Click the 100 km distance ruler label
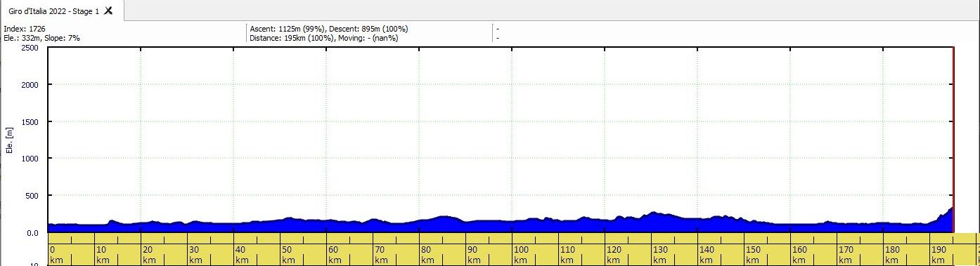 point(521,255)
